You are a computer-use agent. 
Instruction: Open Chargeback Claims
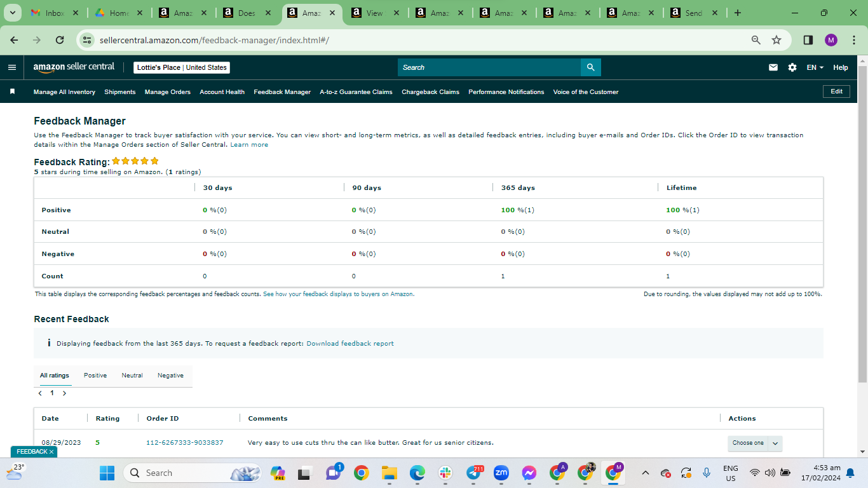(x=430, y=92)
